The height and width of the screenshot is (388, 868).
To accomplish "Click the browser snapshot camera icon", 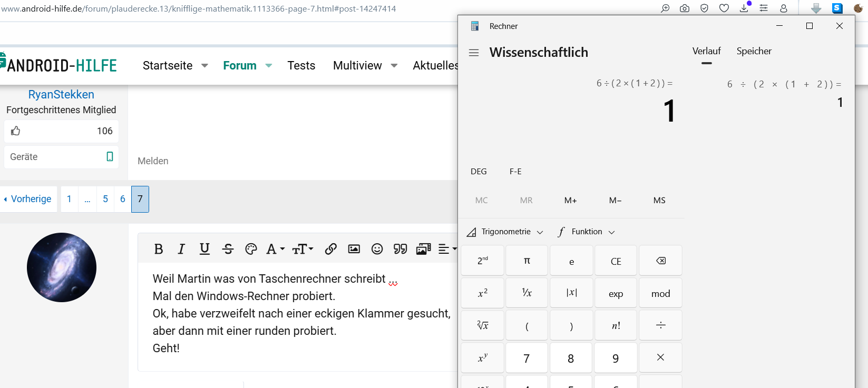I will (x=685, y=8).
